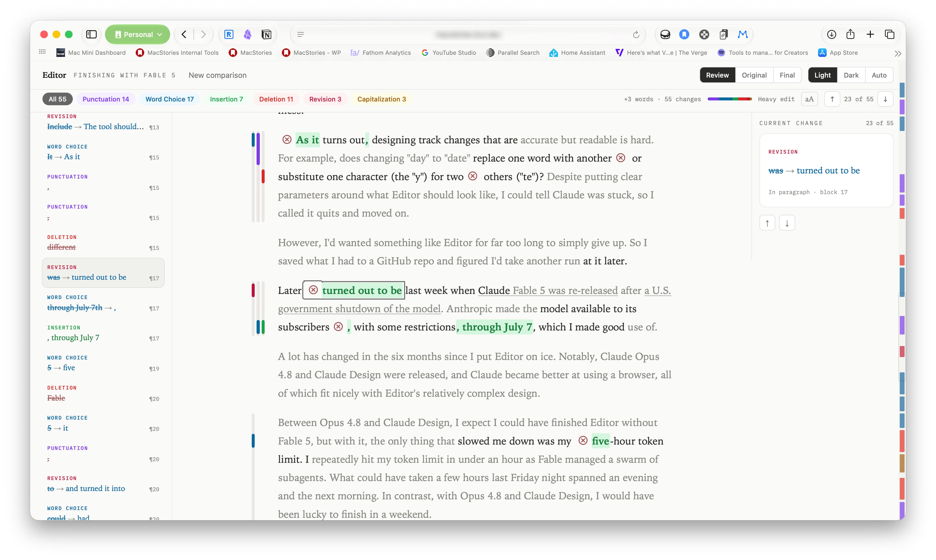Toggle text size with aA button

tap(809, 99)
